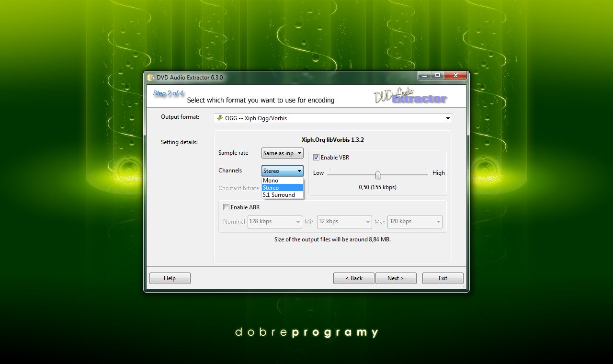Click the 'High' label beside the slider
This screenshot has height=364, width=613.
pyautogui.click(x=439, y=173)
